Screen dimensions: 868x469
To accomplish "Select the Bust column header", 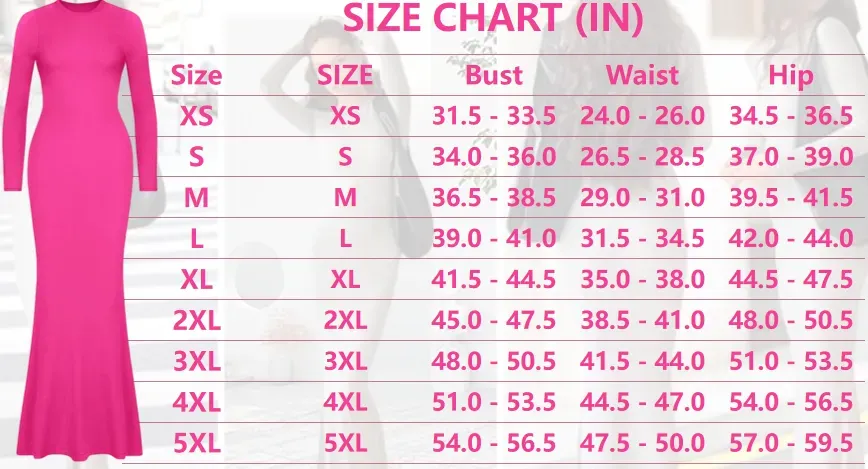I will [x=493, y=75].
